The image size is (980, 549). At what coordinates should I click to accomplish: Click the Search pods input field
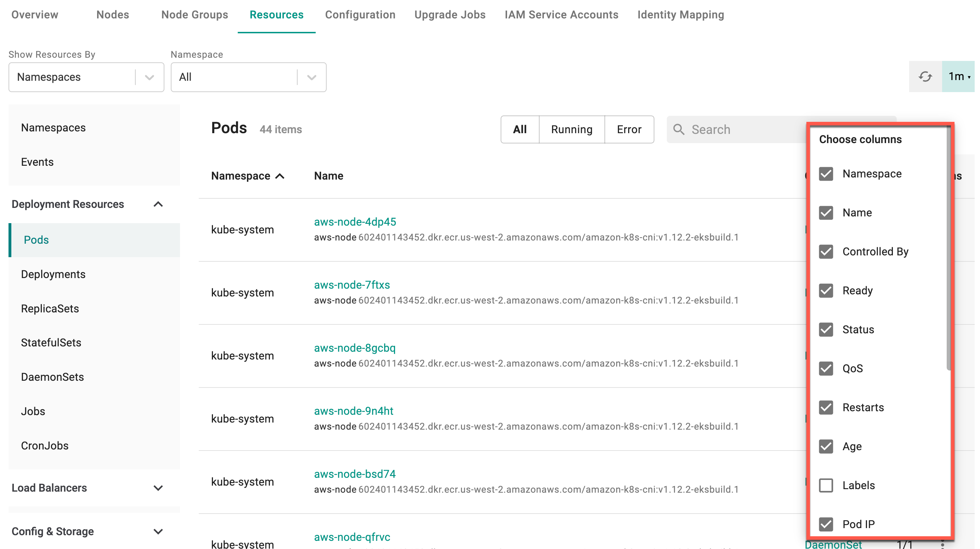734,129
